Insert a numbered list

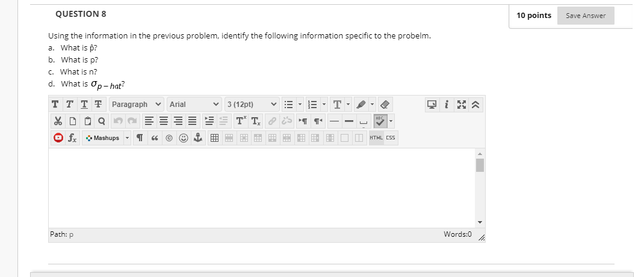click(313, 105)
